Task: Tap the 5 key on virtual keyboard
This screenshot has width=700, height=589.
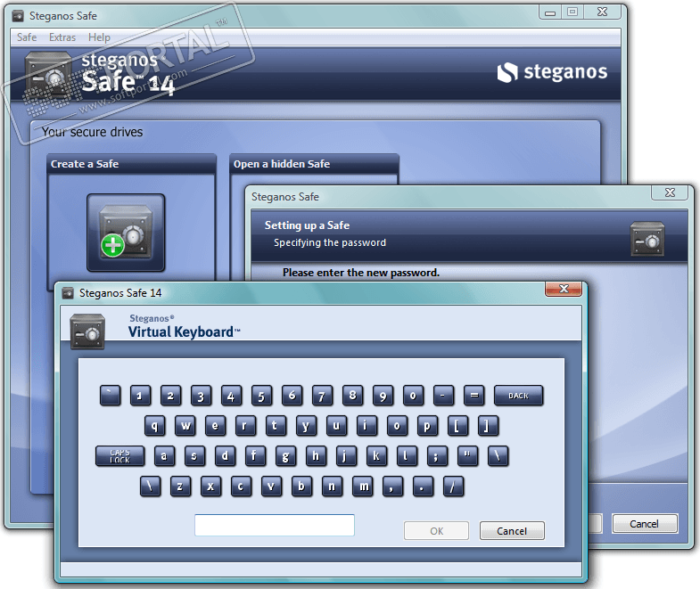Action: coord(261,396)
